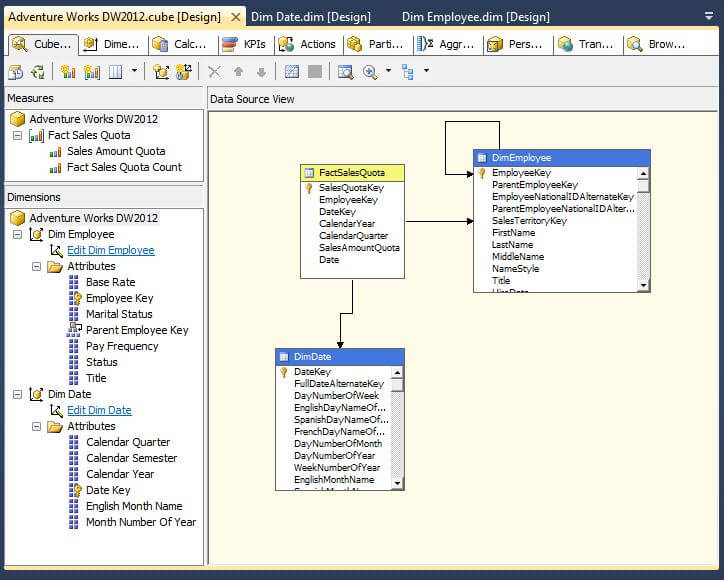724x580 pixels.
Task: Collapse the Fact Sales Quota measure group
Action: click(x=18, y=135)
